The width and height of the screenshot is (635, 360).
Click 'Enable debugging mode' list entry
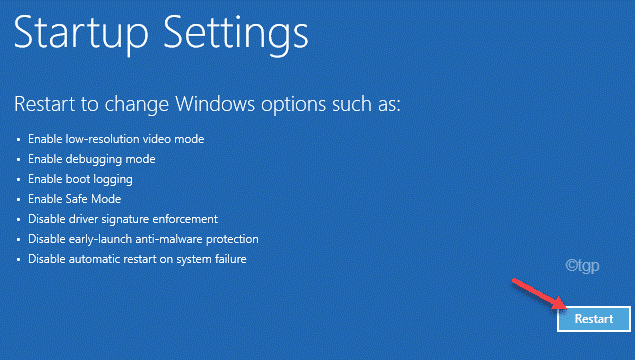point(92,159)
